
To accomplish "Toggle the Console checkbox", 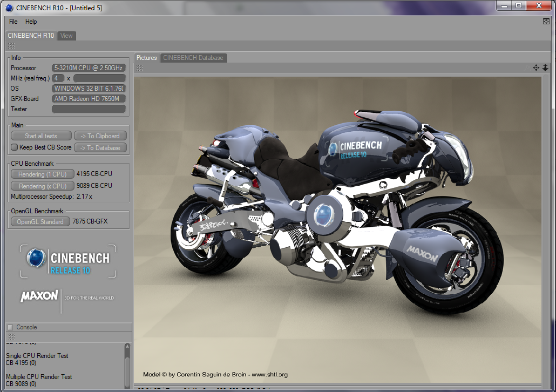I will coord(10,327).
